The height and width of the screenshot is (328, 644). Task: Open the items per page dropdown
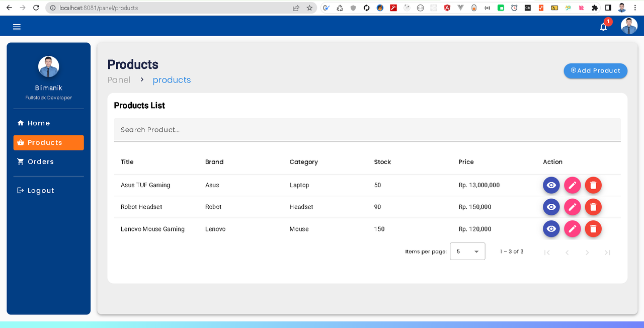click(x=467, y=252)
